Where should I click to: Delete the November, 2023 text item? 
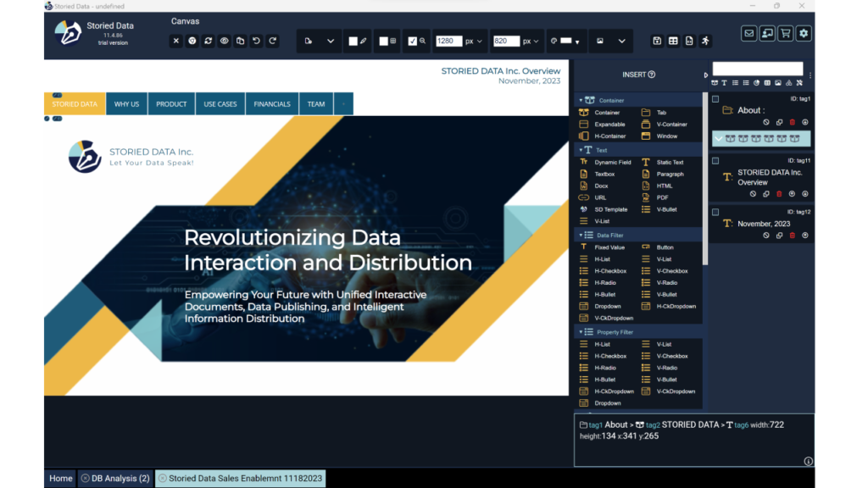[x=792, y=236]
